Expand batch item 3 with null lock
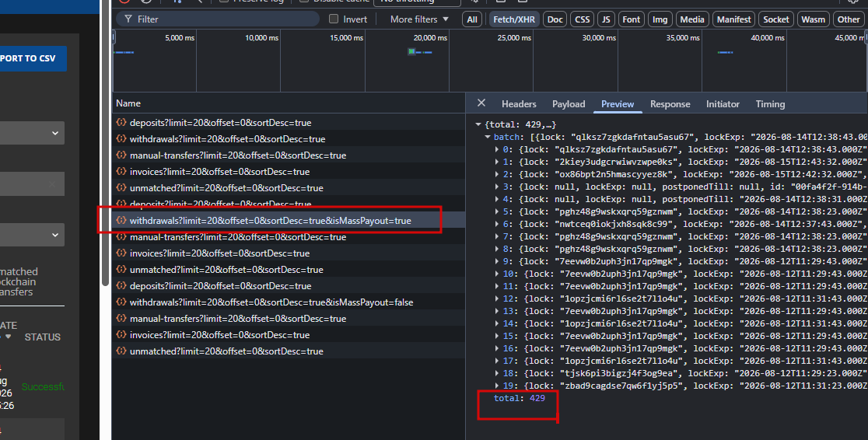This screenshot has width=868, height=440. pos(496,187)
